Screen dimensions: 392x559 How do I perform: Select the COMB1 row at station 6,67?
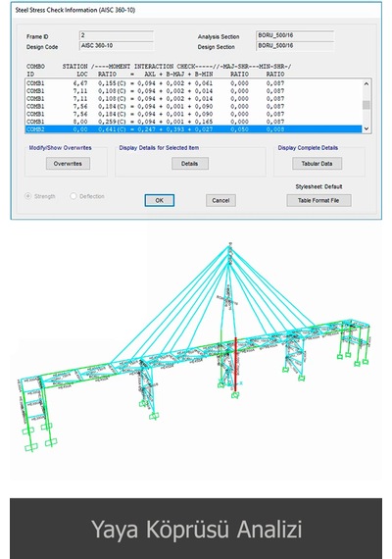click(x=193, y=83)
